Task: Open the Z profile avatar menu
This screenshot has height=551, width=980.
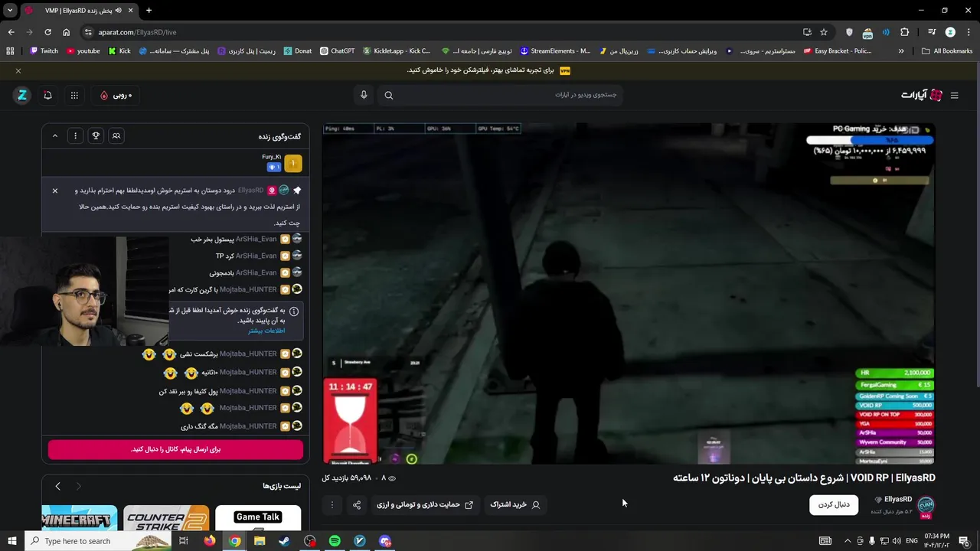Action: pos(22,95)
